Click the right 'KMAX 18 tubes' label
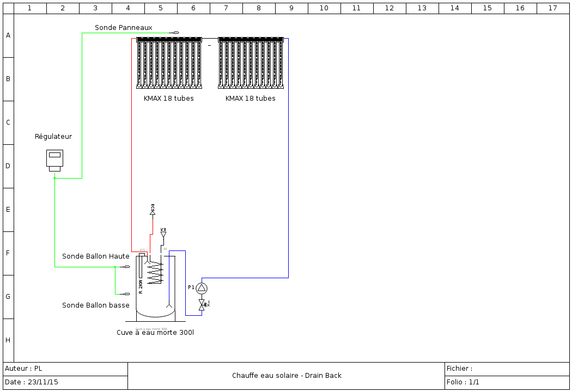572x392 pixels. [x=250, y=99]
